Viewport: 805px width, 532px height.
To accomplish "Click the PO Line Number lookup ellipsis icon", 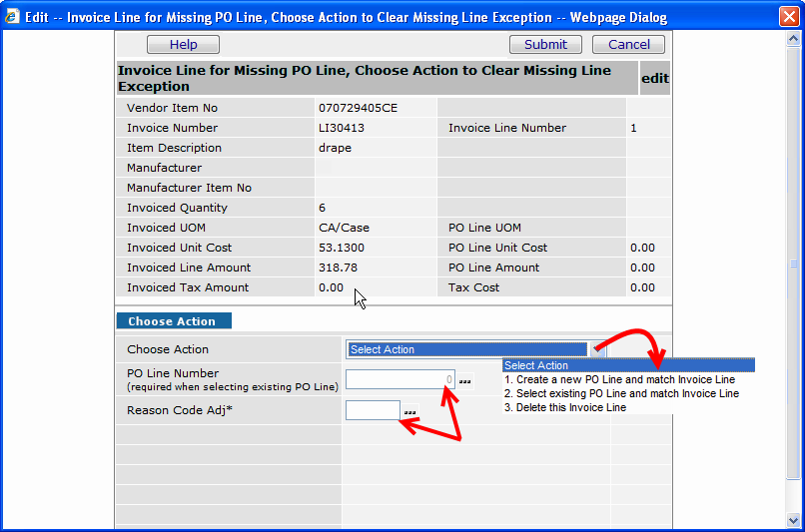I will coord(465,380).
